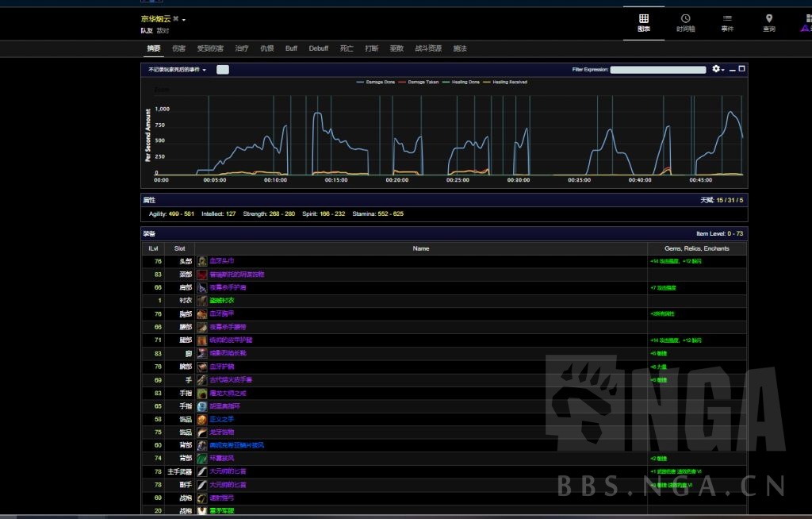Open the Debuff tab
The width and height of the screenshot is (812, 519).
tap(318, 48)
